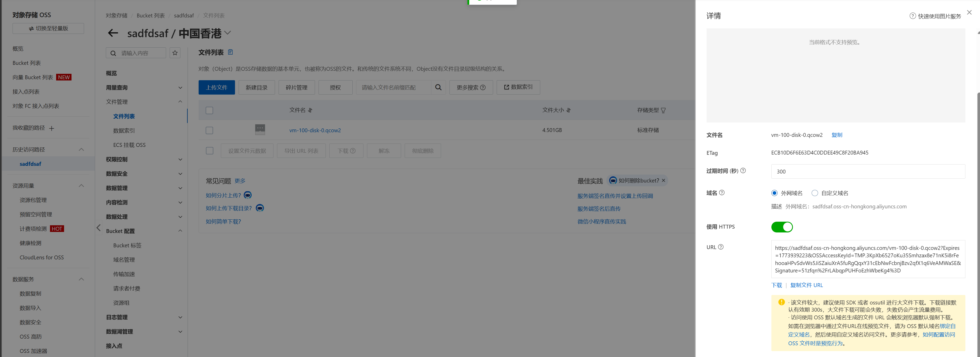Go to Bucket 列表 in sidebar
This screenshot has height=357, width=980.
click(x=27, y=63)
